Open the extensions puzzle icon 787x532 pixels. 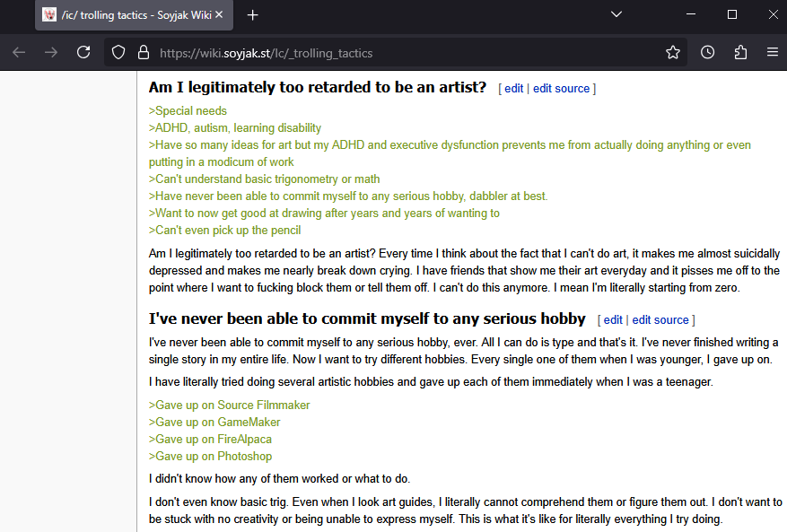740,52
